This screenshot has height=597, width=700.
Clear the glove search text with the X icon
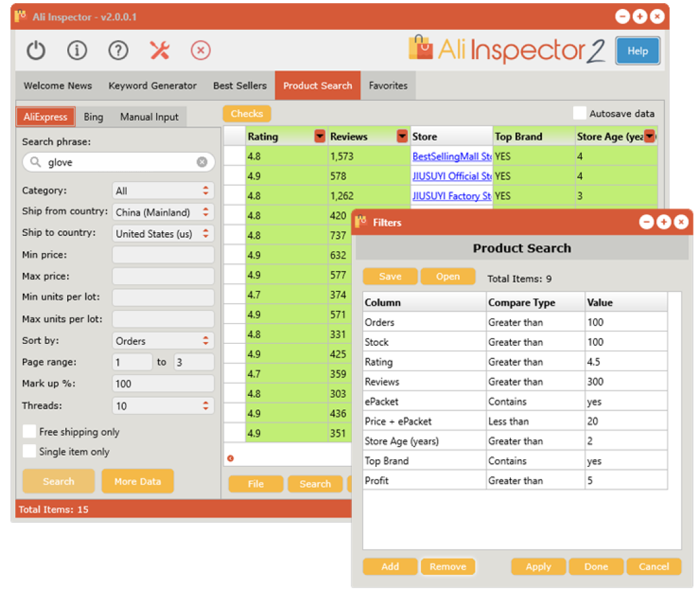(x=202, y=162)
